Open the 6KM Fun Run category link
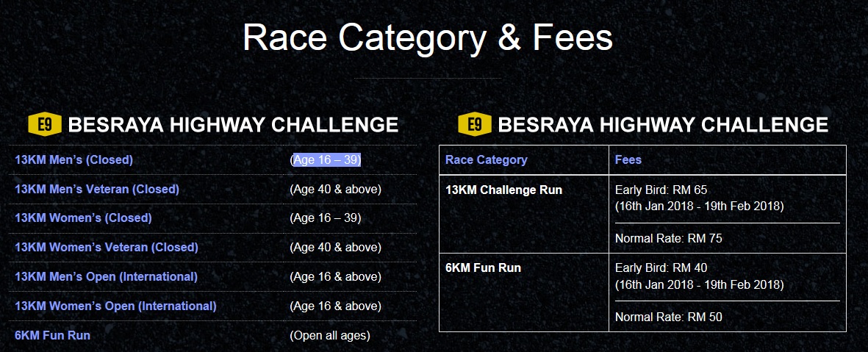868x352 pixels. (x=53, y=335)
